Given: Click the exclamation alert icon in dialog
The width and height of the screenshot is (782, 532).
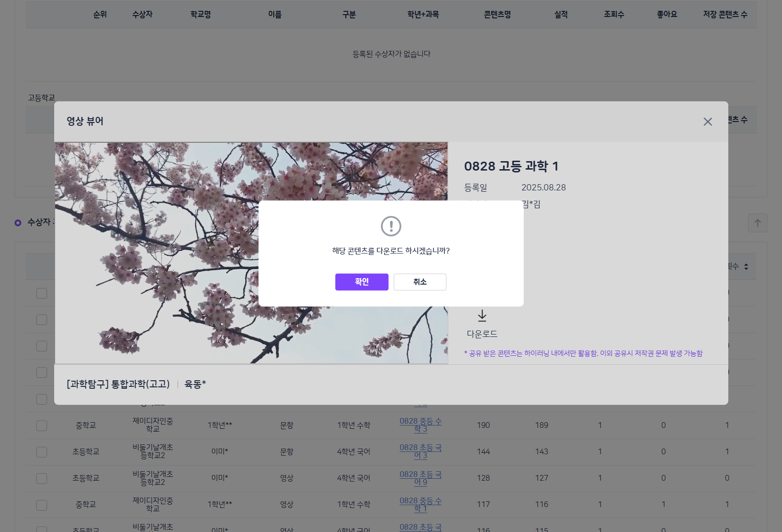Looking at the screenshot, I should tap(391, 226).
